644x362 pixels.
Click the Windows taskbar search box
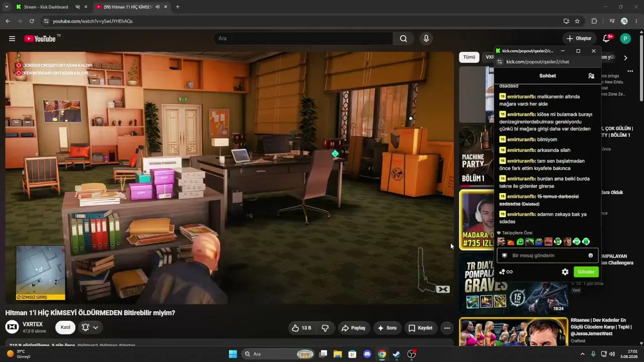point(278,354)
